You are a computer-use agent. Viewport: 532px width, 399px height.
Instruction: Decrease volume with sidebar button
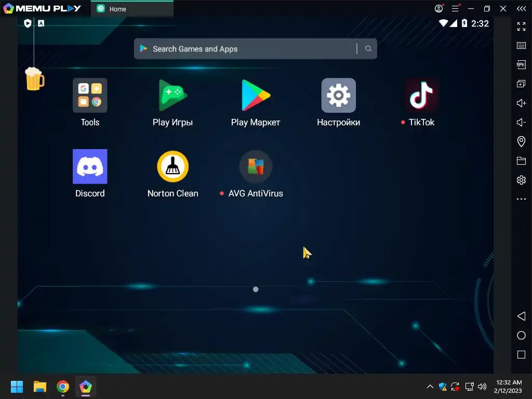click(x=521, y=122)
